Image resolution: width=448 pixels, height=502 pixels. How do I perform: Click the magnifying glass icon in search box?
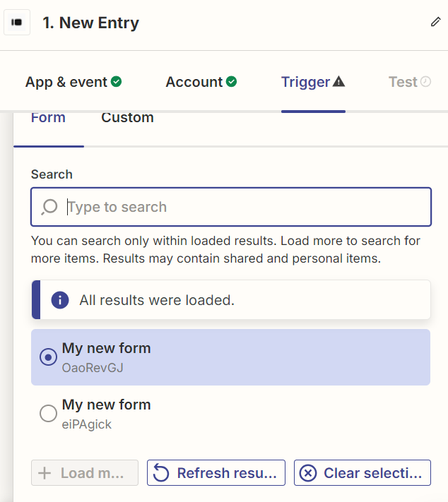[x=49, y=207]
